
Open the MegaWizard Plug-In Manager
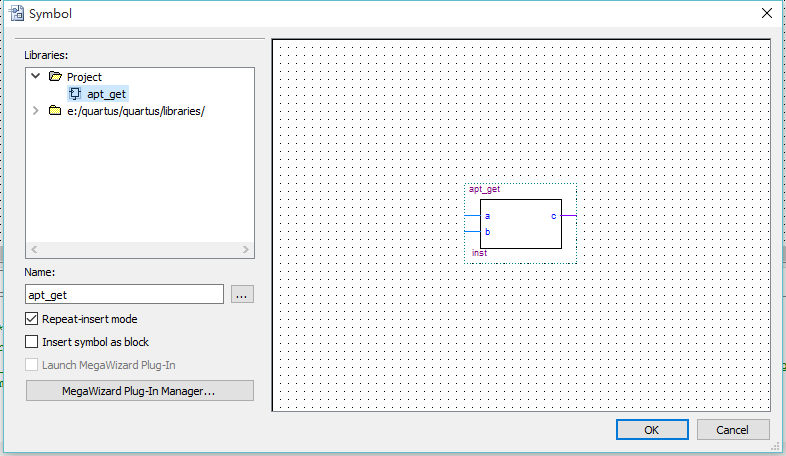pyautogui.click(x=140, y=391)
